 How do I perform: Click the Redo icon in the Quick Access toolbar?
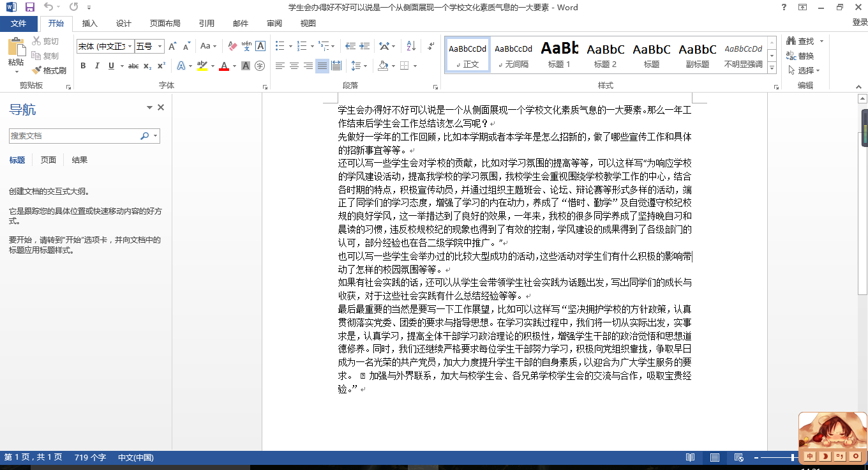(73, 7)
